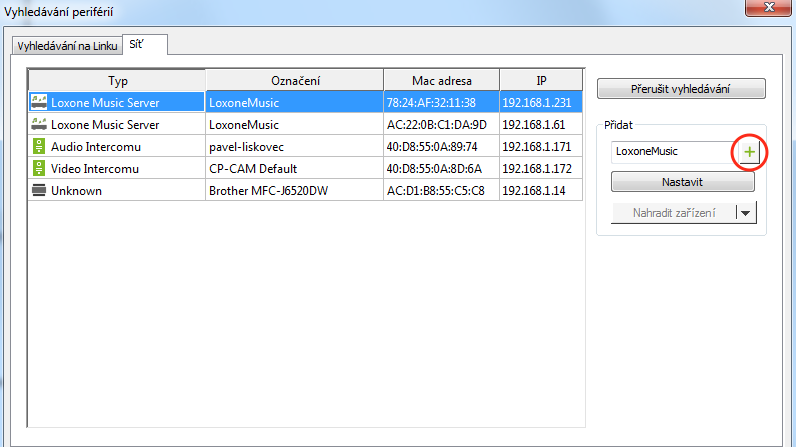Click the Brother MFC-J6520DW cell
Viewport: 796px width, 447px height.
[294, 190]
